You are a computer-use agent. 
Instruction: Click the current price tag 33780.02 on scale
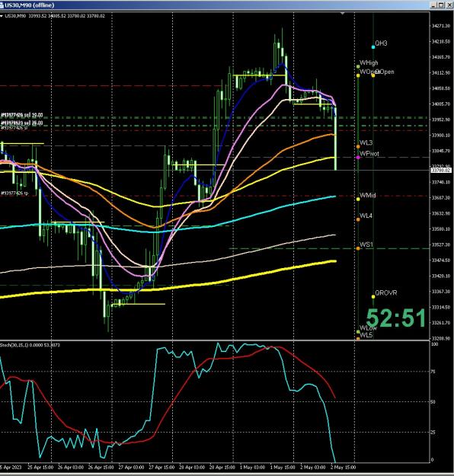[441, 171]
